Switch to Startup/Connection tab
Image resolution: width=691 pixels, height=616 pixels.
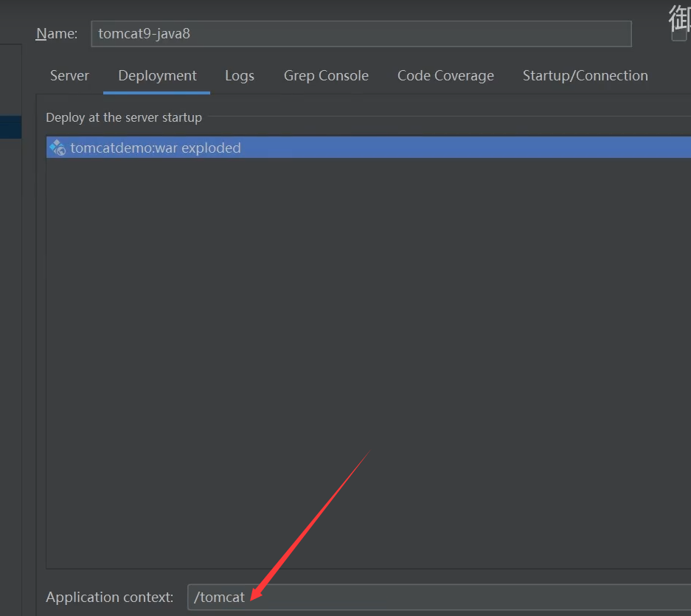click(x=586, y=75)
